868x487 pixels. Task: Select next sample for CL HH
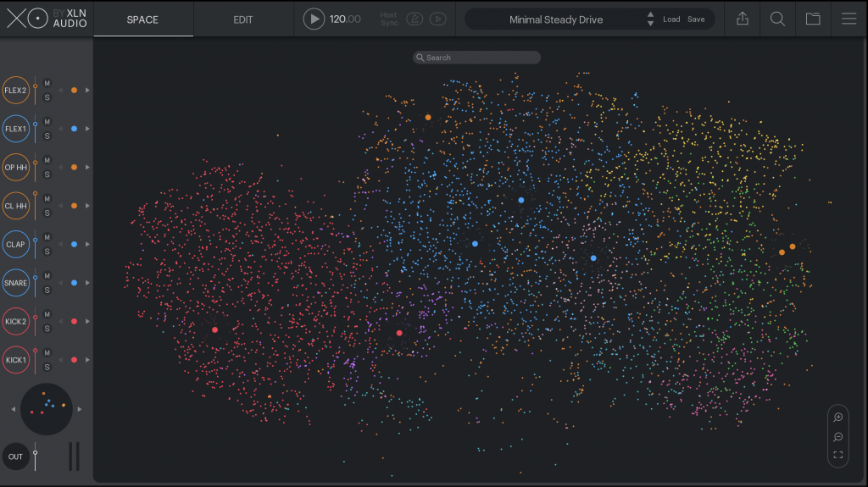click(87, 206)
